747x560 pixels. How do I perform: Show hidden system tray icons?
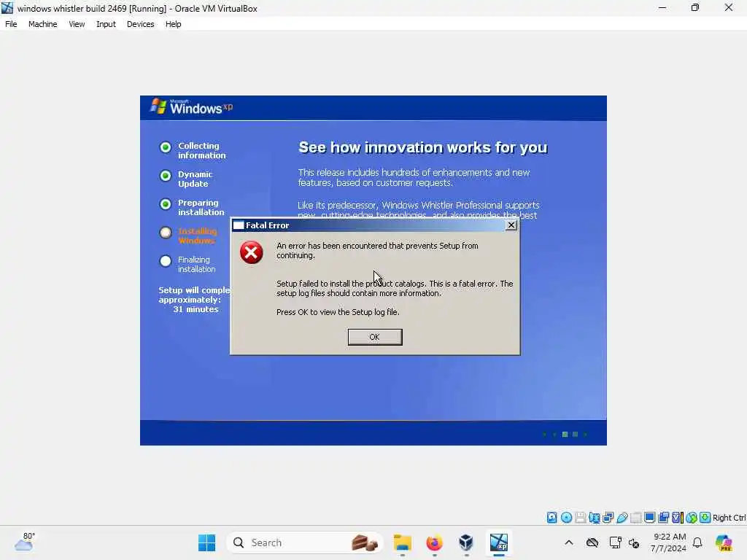(569, 542)
